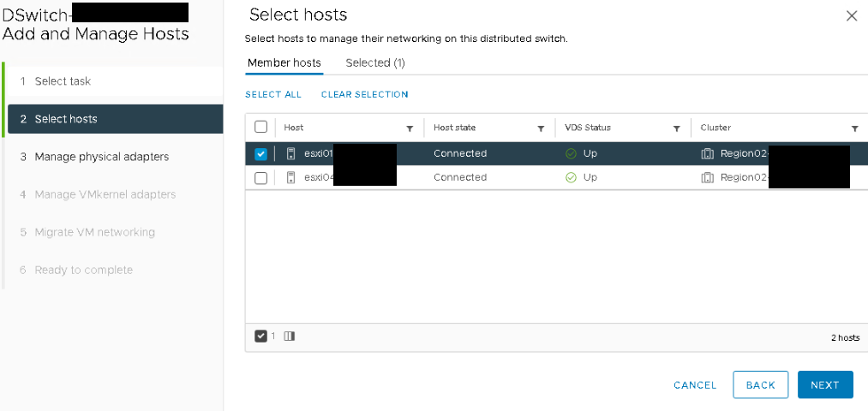Click the cluster icon in esxi01 row
This screenshot has height=411, width=868.
[708, 154]
